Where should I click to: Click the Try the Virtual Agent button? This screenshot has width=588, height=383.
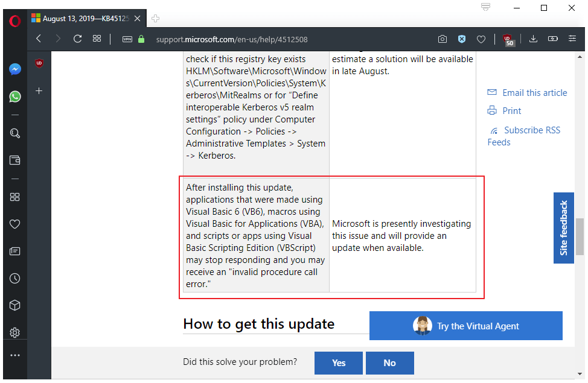pyautogui.click(x=465, y=326)
